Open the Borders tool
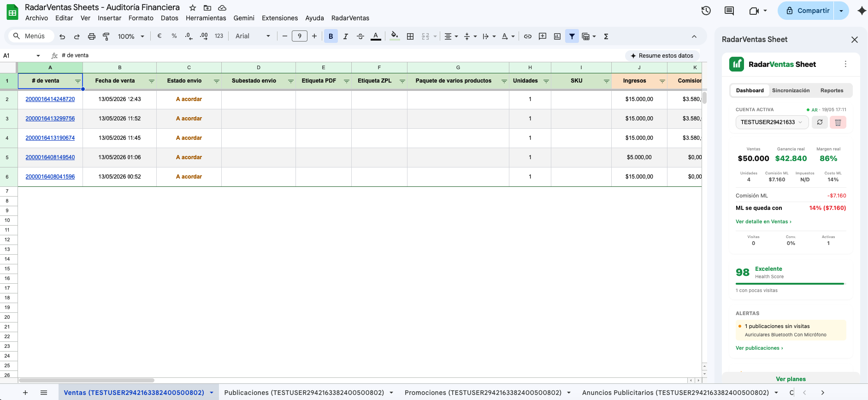Viewport: 868px width, 400px height. (410, 36)
